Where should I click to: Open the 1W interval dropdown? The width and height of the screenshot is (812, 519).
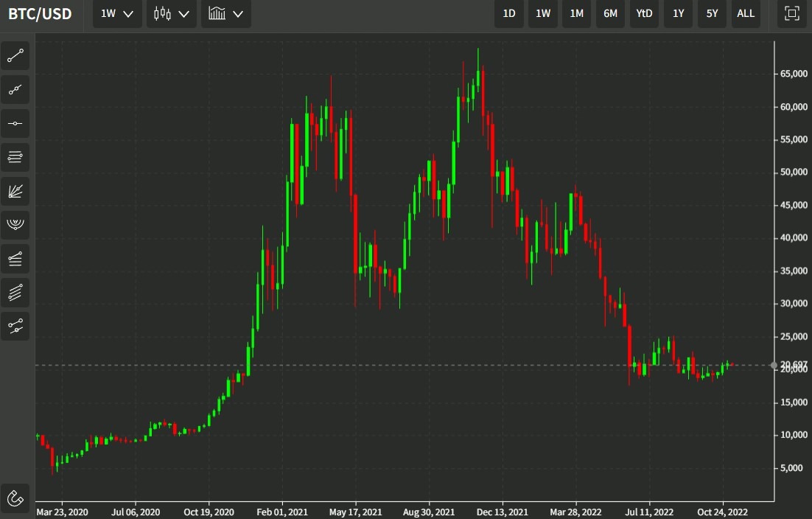tap(117, 13)
